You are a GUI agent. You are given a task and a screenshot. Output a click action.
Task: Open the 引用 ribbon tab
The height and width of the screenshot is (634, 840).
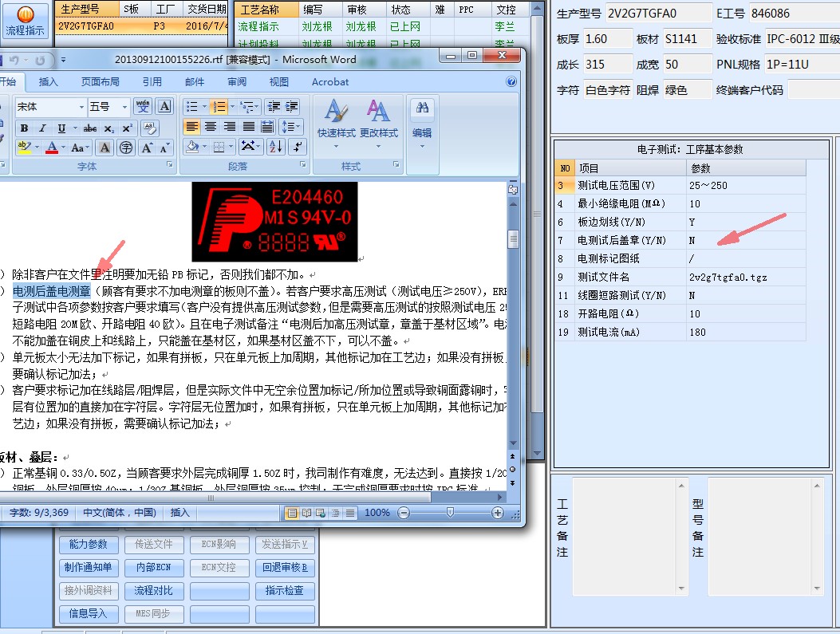click(x=152, y=81)
